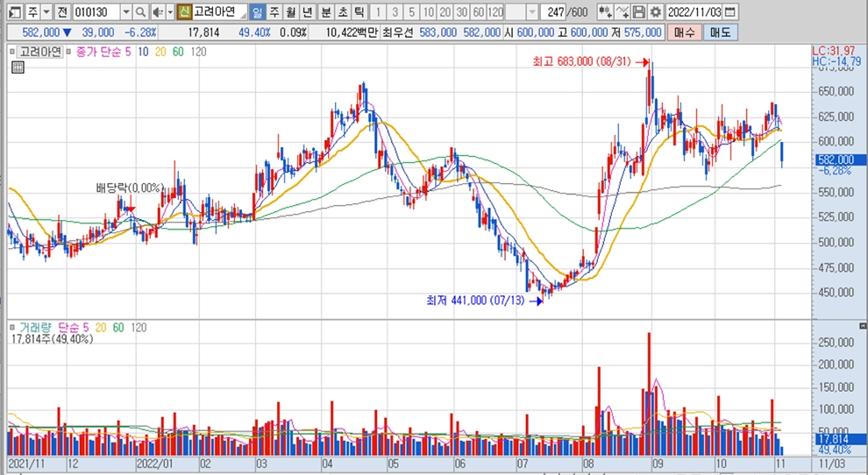Select the 주 (weekly) period tab
868x475 pixels.
[x=273, y=12]
